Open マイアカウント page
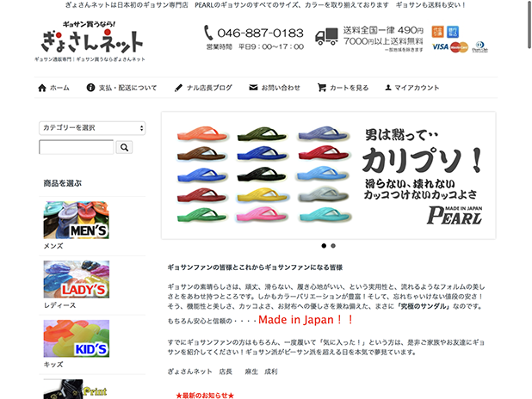The width and height of the screenshot is (532, 399). [x=417, y=88]
